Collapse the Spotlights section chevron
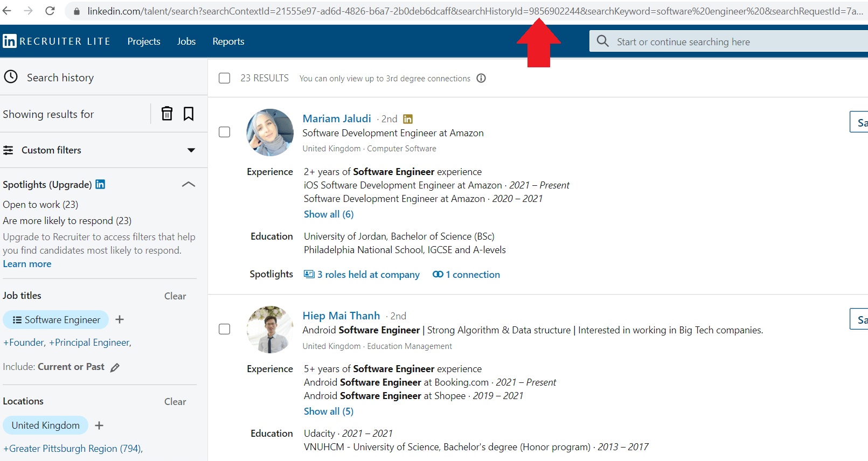Viewport: 868px width, 461px height. tap(189, 184)
